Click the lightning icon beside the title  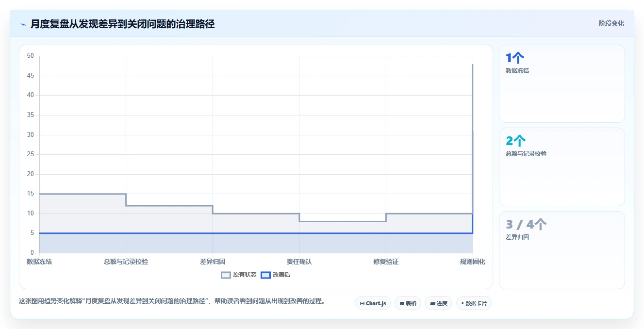pyautogui.click(x=23, y=24)
